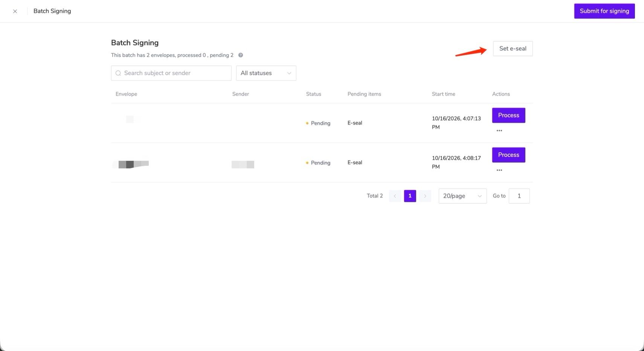644x351 pixels.
Task: Click the Status column header
Action: [x=314, y=94]
